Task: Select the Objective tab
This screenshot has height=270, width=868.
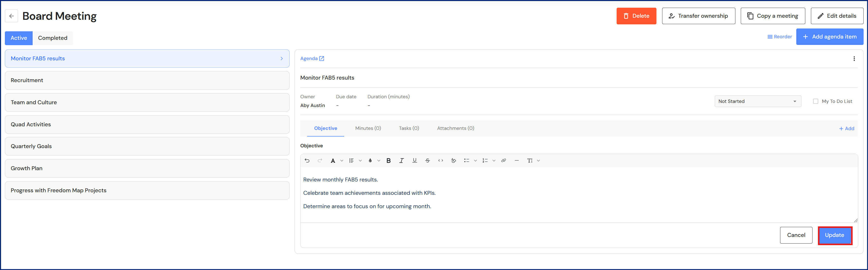Action: click(325, 128)
